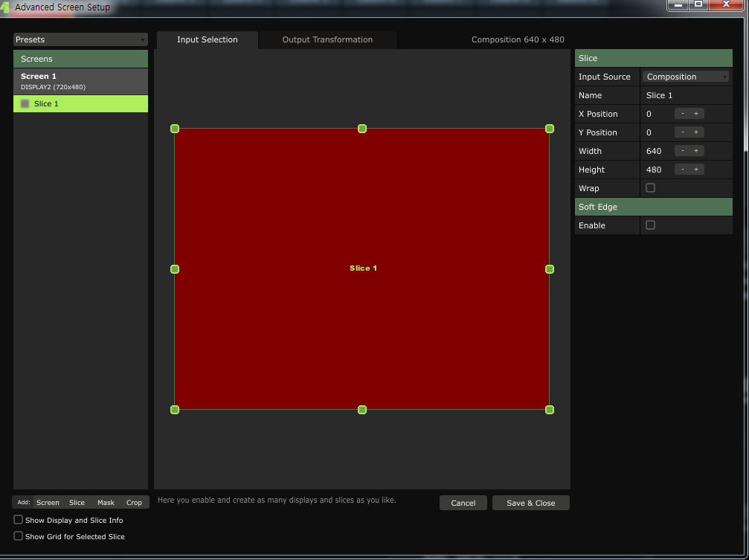
Task: Click the left-middle edge handle of the slice
Action: coord(175,269)
